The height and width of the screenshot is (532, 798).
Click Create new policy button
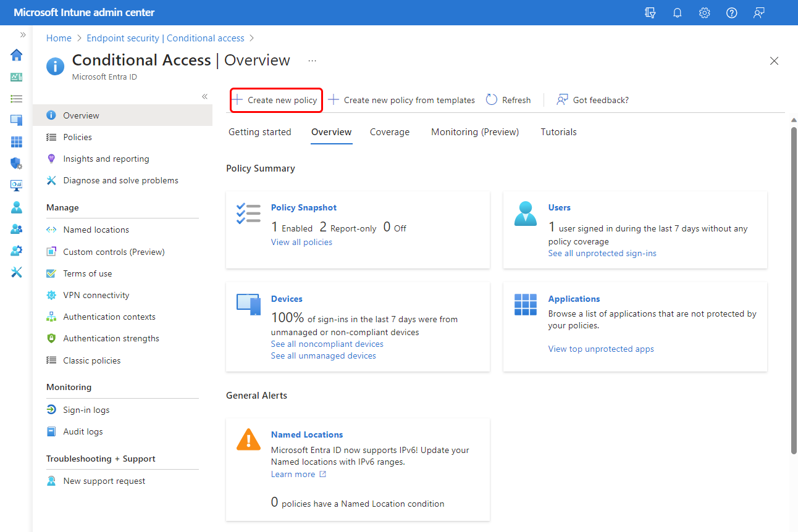pos(276,100)
